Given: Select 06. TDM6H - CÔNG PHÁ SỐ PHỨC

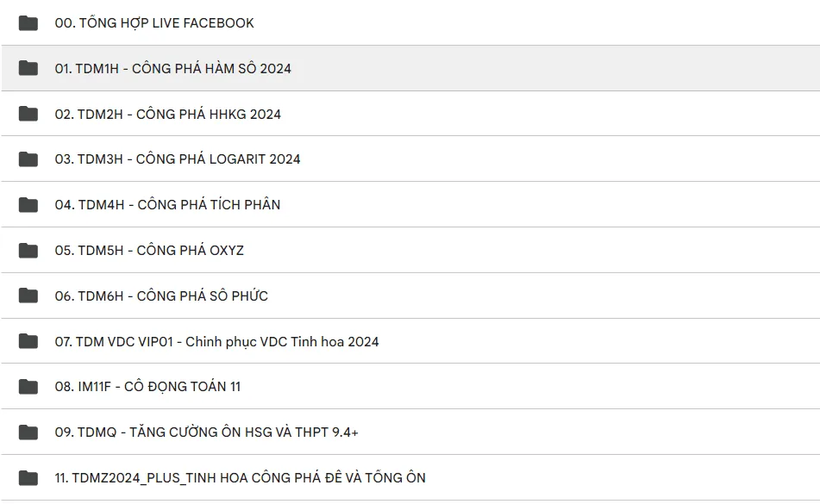Looking at the screenshot, I should tap(161, 296).
